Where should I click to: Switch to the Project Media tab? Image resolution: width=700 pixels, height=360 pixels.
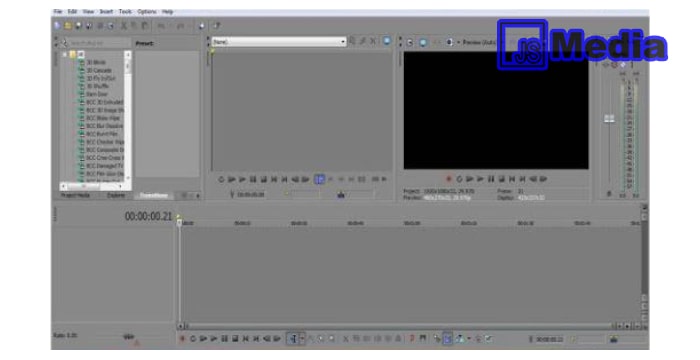tap(75, 195)
